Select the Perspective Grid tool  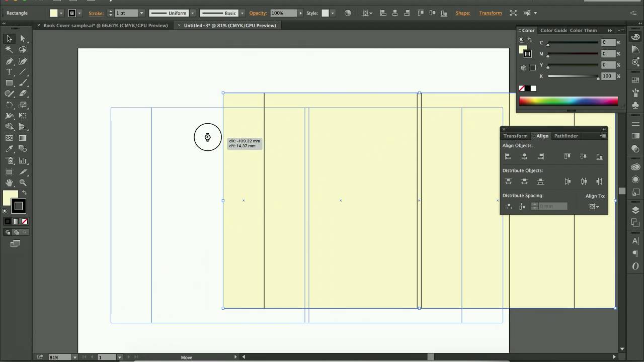[x=23, y=127]
